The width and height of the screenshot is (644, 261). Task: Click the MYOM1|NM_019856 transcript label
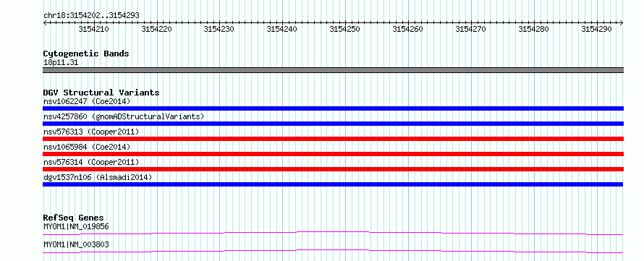[x=76, y=226]
